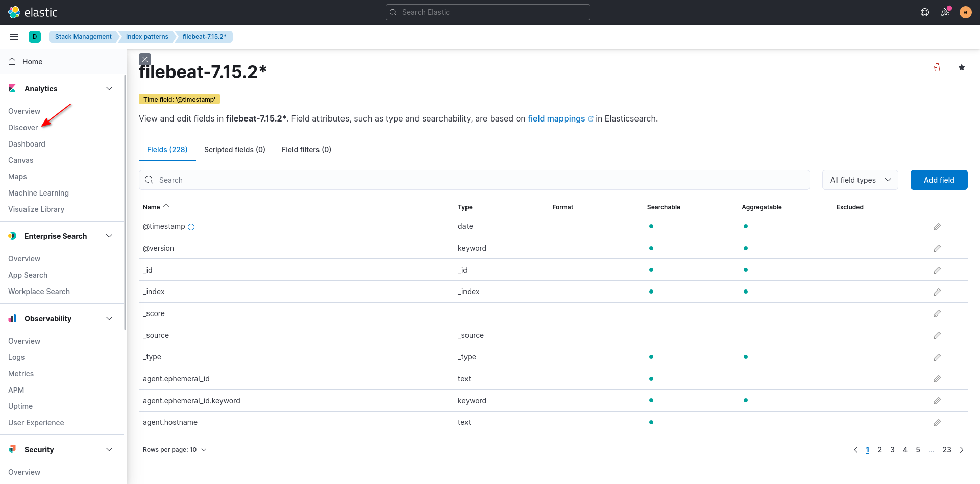The image size is (980, 484).
Task: Click the Home sidebar link
Action: [32, 61]
